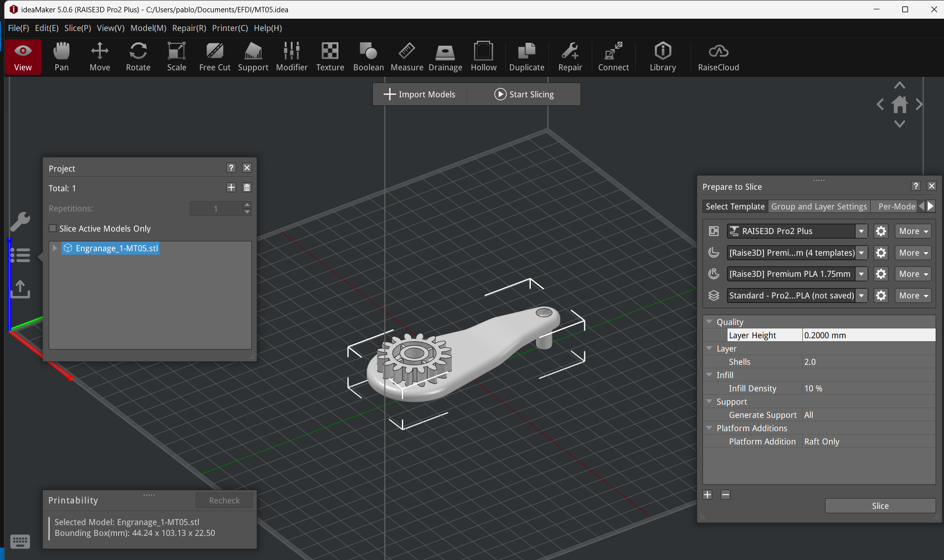Open the Hollow tool
Screen dimensions: 944x560
pos(484,57)
